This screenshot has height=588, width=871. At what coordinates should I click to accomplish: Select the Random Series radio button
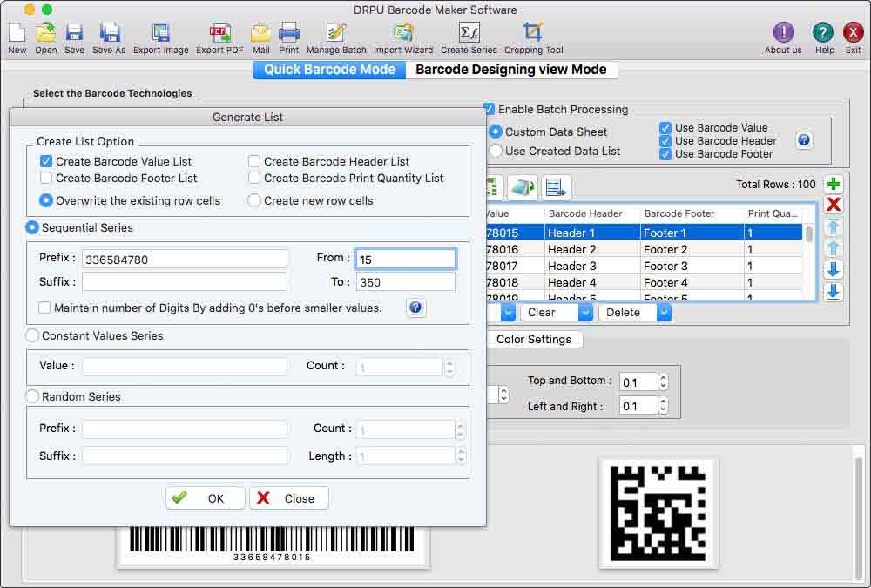31,396
